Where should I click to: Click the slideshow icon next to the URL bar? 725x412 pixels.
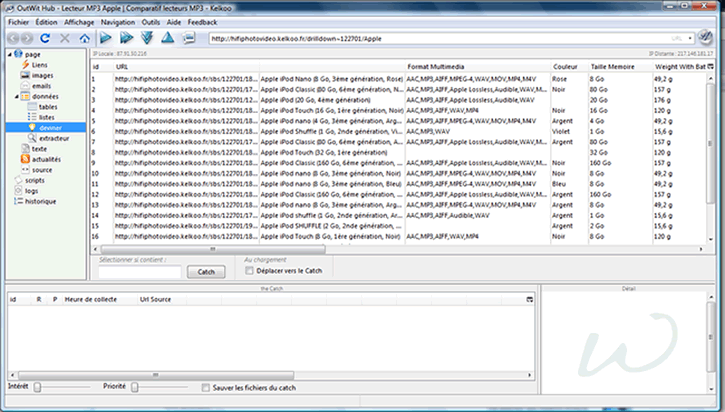189,38
